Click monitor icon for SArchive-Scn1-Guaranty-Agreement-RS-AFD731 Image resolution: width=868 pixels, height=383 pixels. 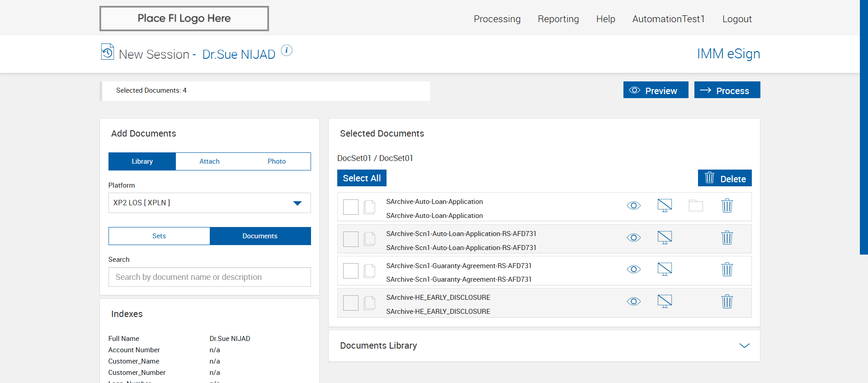tap(665, 270)
